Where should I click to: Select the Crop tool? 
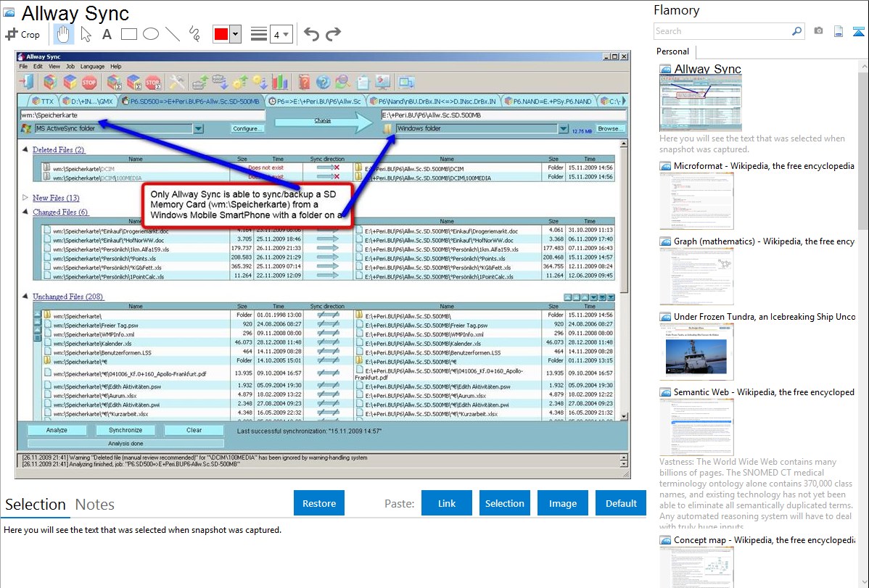pos(22,34)
